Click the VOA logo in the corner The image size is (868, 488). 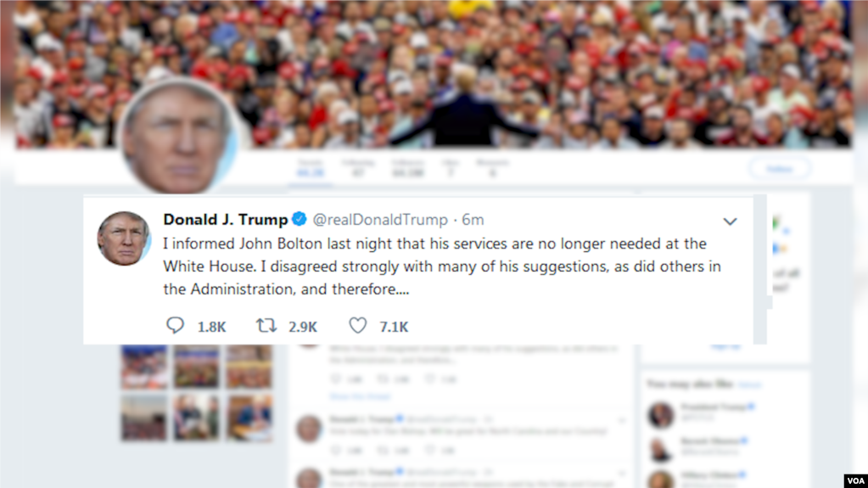[855, 480]
